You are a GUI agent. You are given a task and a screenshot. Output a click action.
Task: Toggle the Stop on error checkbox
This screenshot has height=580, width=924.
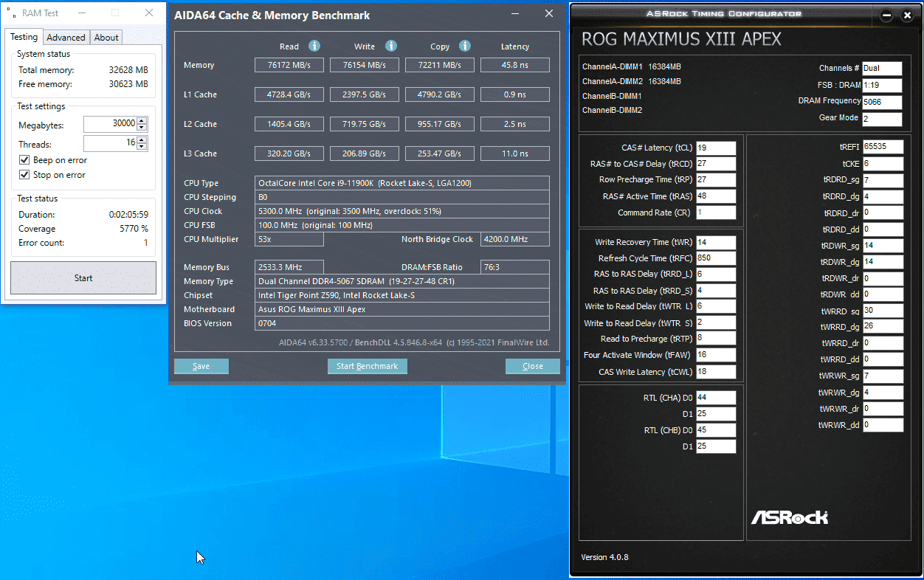click(24, 175)
